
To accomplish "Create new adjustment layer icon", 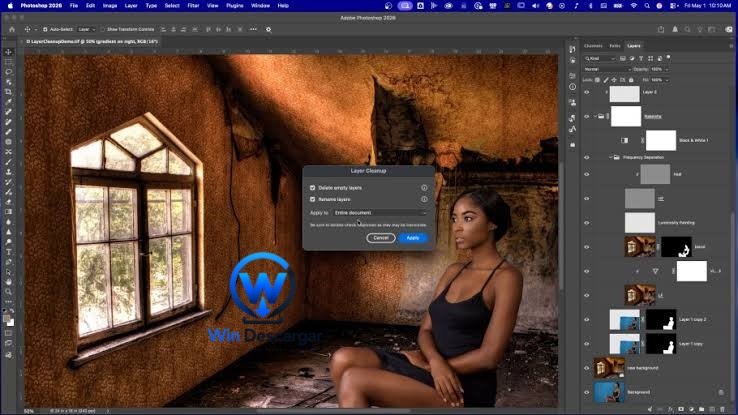I will point(691,410).
